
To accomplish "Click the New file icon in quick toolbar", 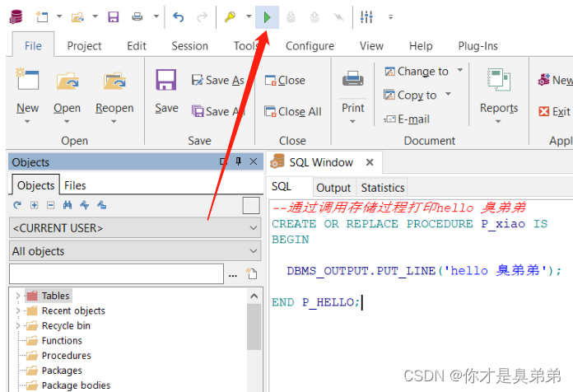I will 42,16.
